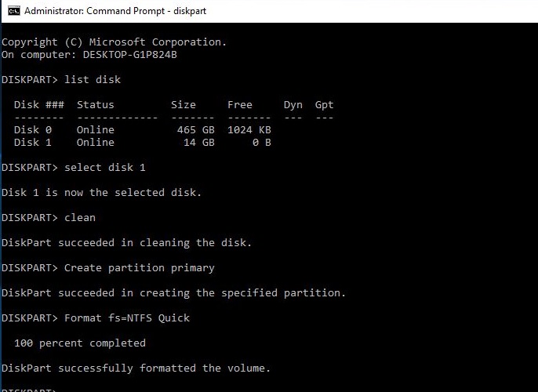This screenshot has width=538, height=392.
Task: Click the '465 GB' size value
Action: tap(196, 130)
